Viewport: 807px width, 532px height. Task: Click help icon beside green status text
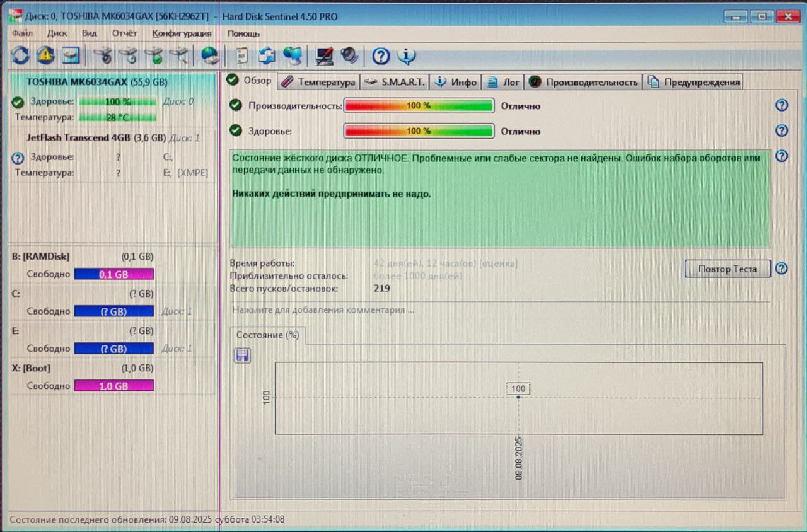[782, 156]
